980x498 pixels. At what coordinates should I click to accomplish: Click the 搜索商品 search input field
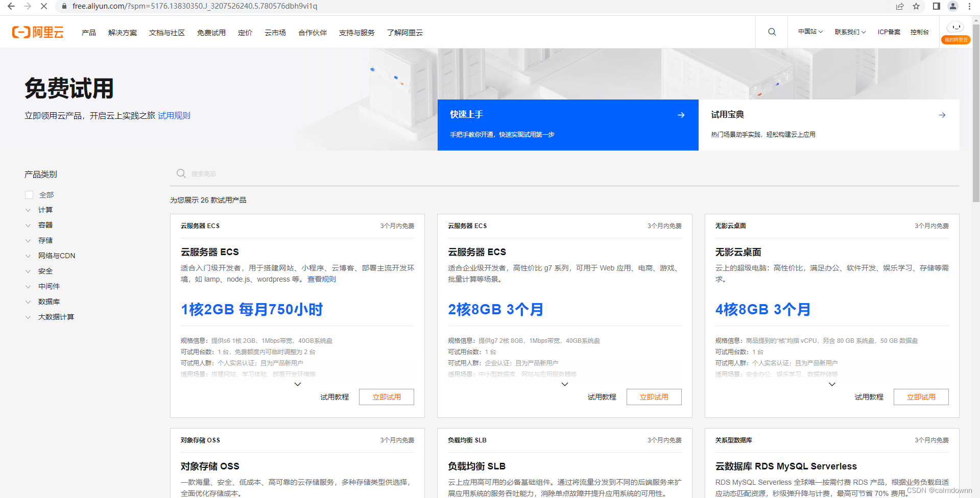[565, 173]
